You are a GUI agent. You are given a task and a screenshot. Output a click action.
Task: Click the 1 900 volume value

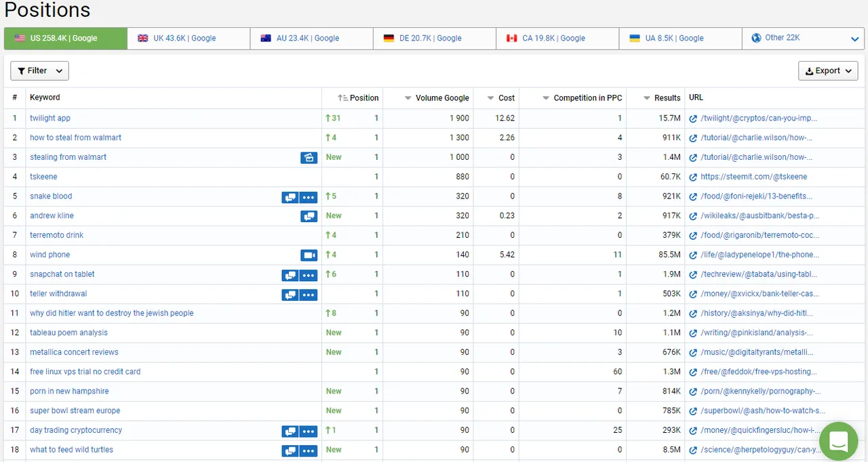click(x=459, y=119)
